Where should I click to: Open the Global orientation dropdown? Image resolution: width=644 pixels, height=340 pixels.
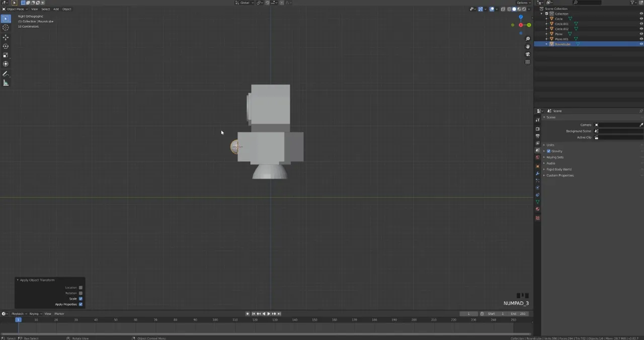click(x=245, y=3)
